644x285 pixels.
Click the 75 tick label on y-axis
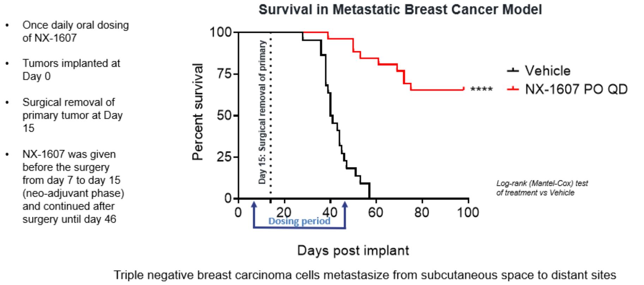point(224,74)
